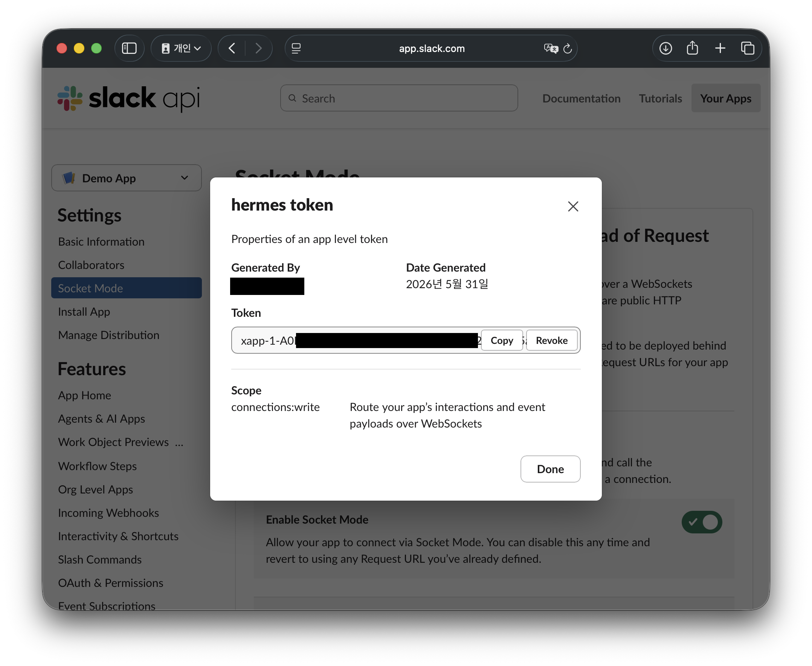Maximize the Safari window

pyautogui.click(x=96, y=48)
